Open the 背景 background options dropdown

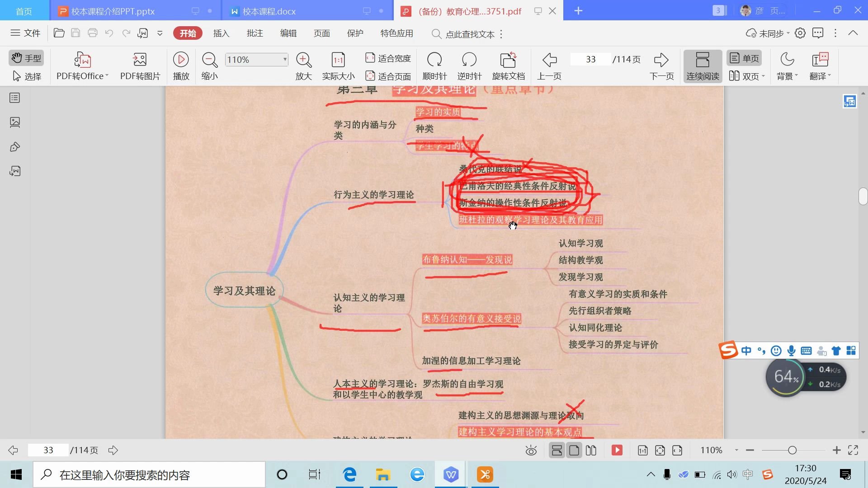(x=786, y=66)
